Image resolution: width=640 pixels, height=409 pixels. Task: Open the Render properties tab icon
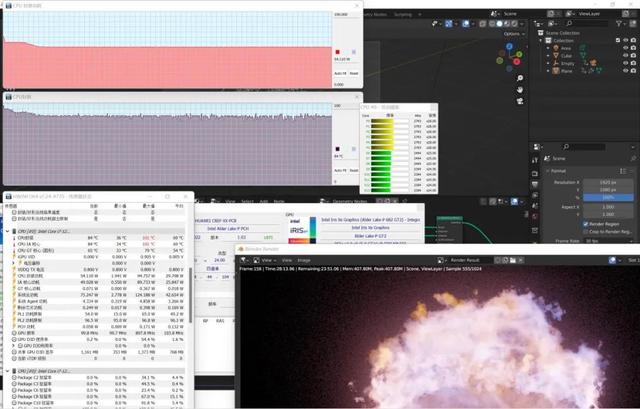click(x=535, y=173)
